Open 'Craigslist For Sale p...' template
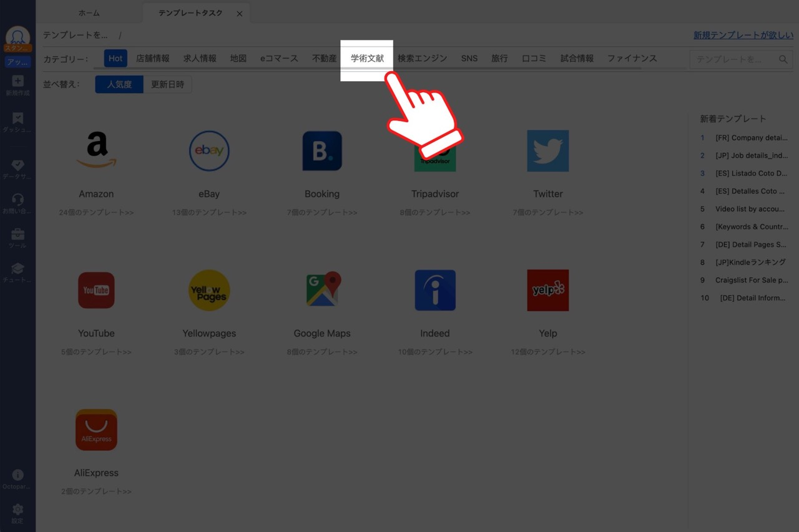 tap(752, 280)
